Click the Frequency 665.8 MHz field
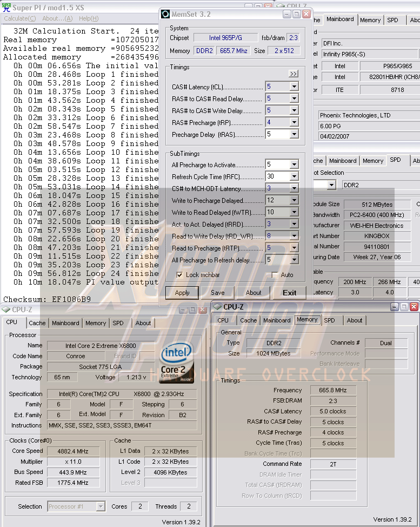Screen dimensions: 420x527 tap(333, 390)
